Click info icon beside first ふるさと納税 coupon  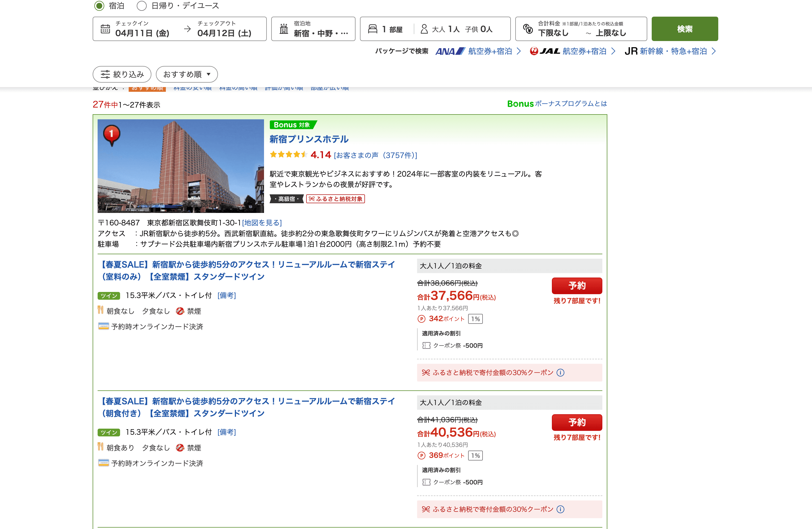tap(560, 373)
